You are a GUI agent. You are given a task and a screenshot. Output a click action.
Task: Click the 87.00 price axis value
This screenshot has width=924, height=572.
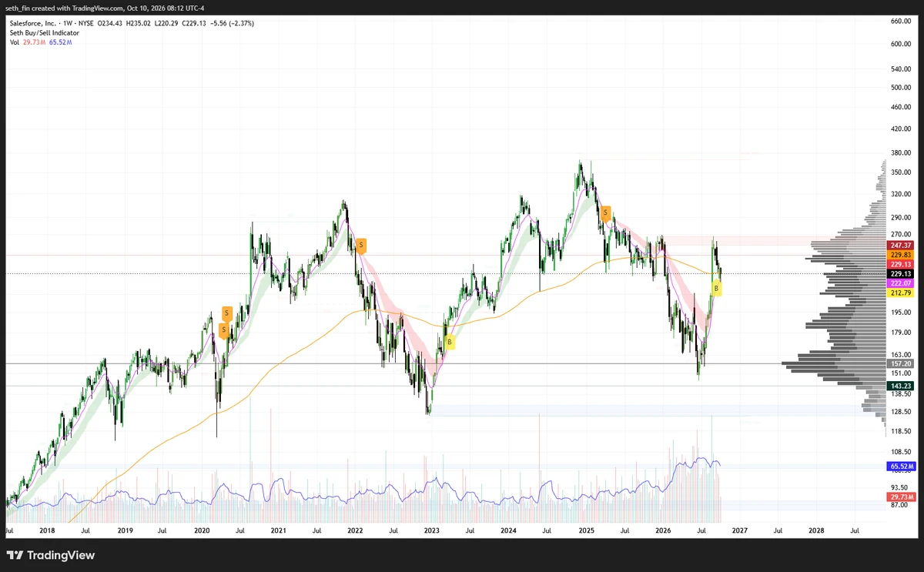[x=901, y=505]
